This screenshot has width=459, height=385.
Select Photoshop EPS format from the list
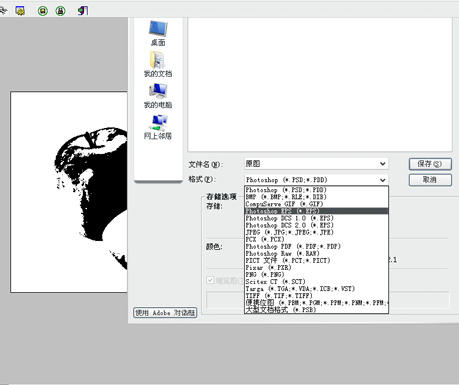point(316,211)
